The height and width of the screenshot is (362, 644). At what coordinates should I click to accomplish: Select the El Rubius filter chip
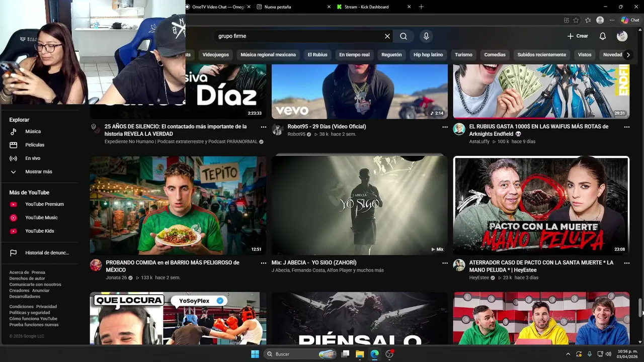click(x=317, y=55)
